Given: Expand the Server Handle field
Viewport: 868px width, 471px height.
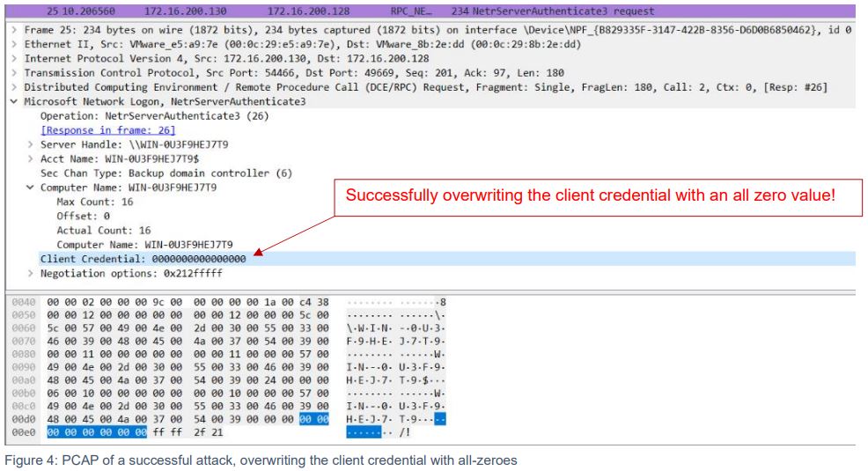Looking at the screenshot, I should (31, 144).
